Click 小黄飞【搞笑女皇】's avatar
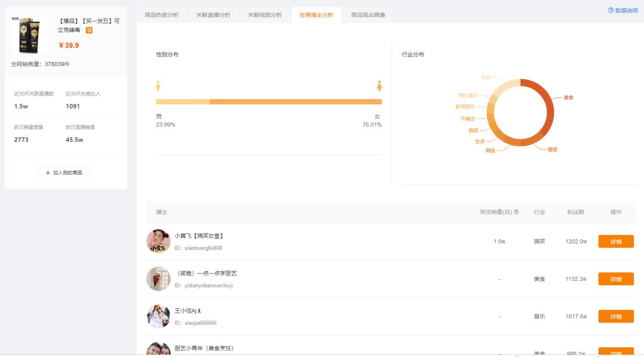The height and width of the screenshot is (357, 644). 159,240
